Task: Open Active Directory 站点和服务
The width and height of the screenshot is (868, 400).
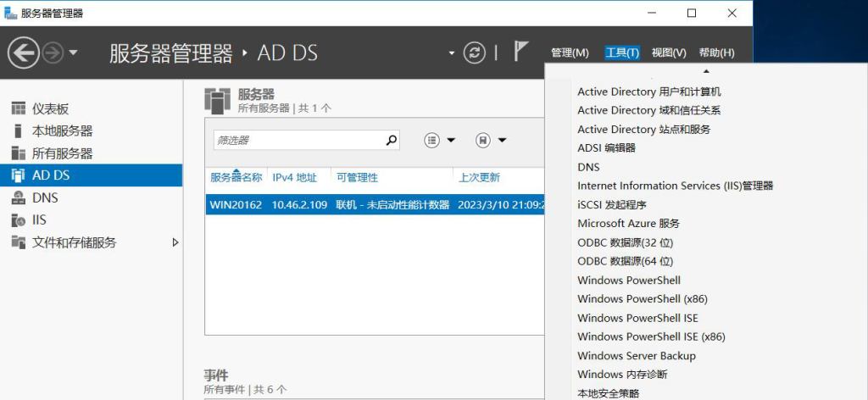Action: [x=644, y=130]
